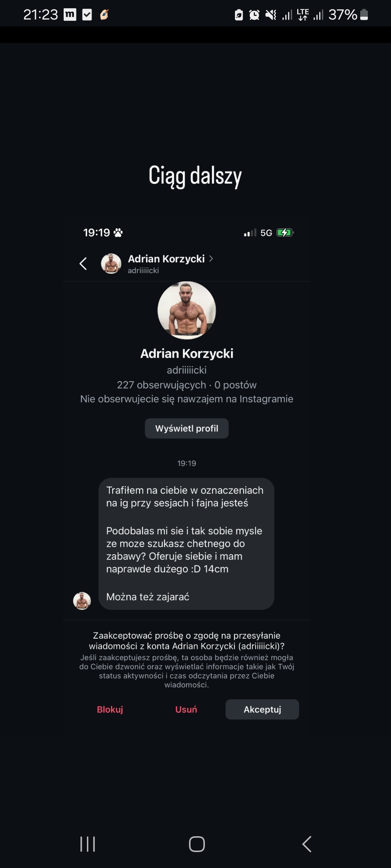Viewport: 391px width, 868px height.
Task: Expand chevron next to Adrian Korzycki name
Action: click(x=211, y=259)
